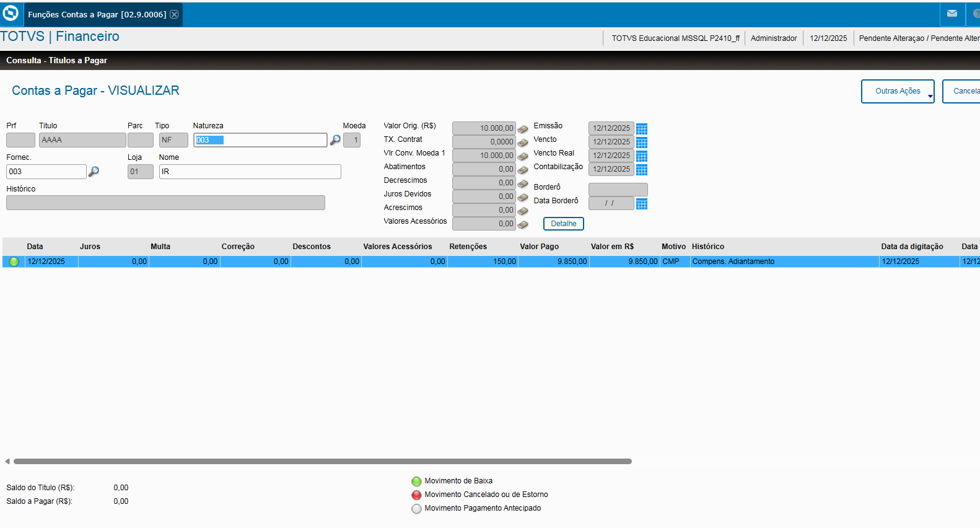Click the 150,00 retenções cell
This screenshot has width=980, height=528.
(483, 262)
